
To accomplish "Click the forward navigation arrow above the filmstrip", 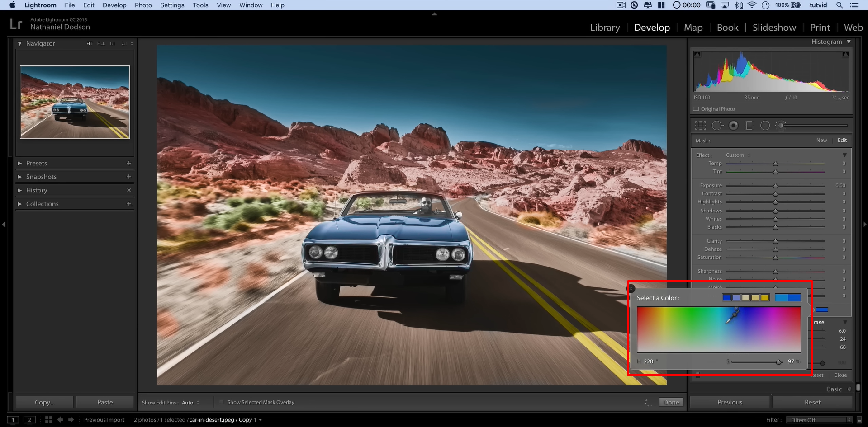I will 72,420.
